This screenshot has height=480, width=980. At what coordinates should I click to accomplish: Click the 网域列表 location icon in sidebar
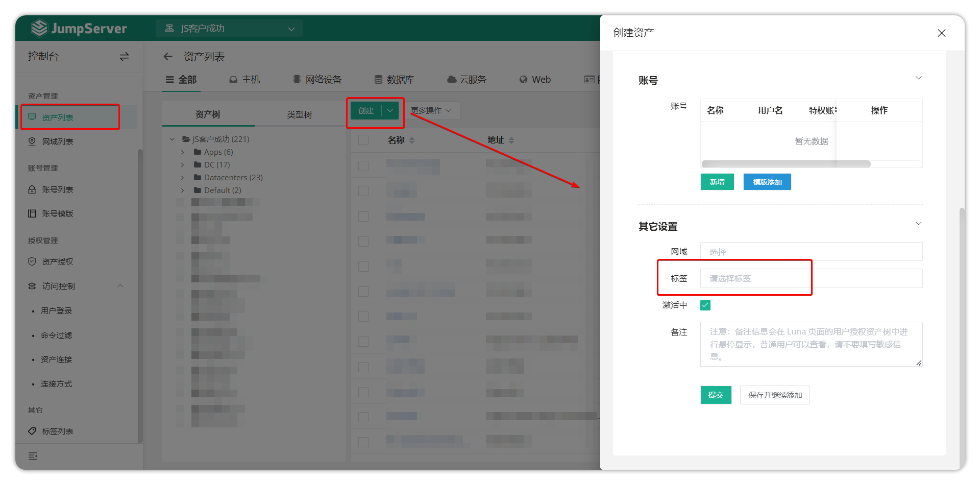pyautogui.click(x=32, y=141)
